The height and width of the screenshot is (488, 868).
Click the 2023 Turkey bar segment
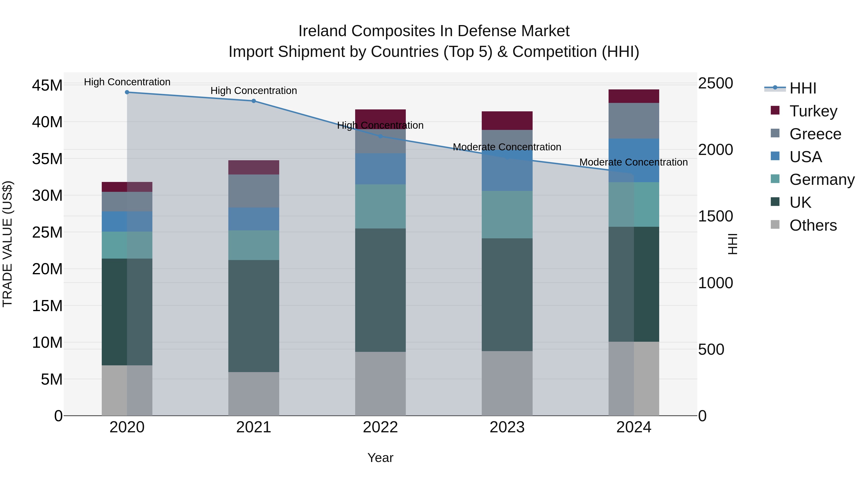(x=507, y=120)
